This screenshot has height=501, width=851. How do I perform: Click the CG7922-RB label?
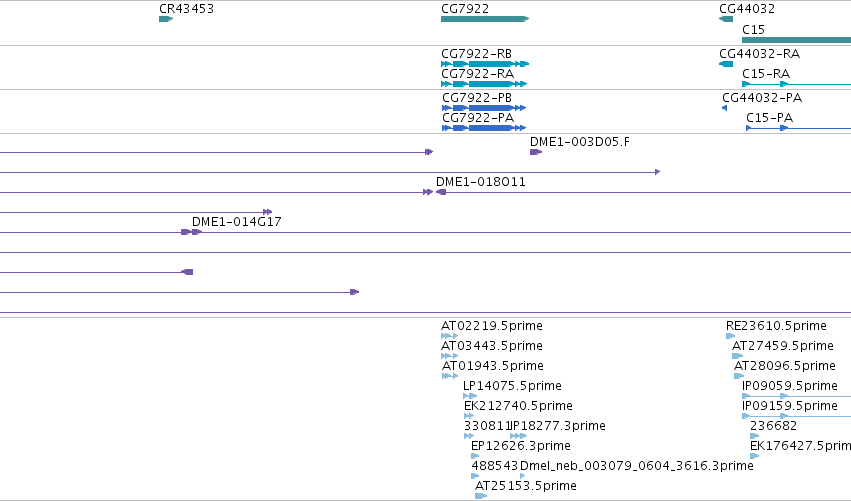[x=477, y=54]
